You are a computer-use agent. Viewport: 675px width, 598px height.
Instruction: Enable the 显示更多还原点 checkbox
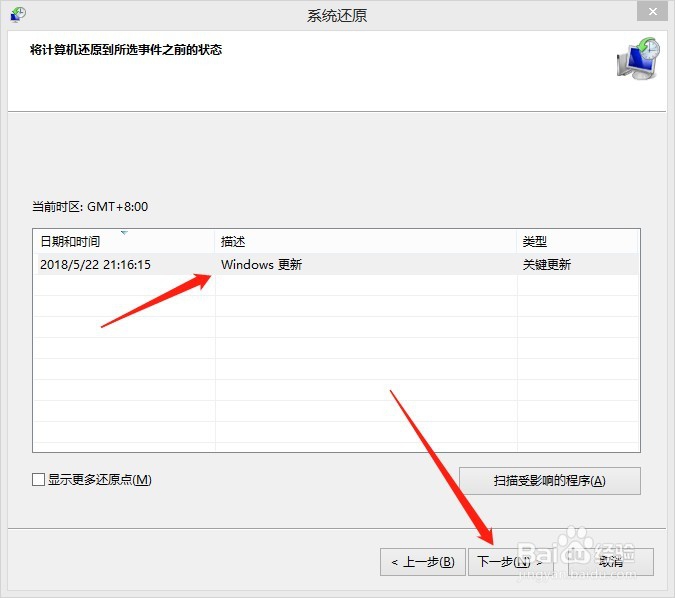click(38, 479)
